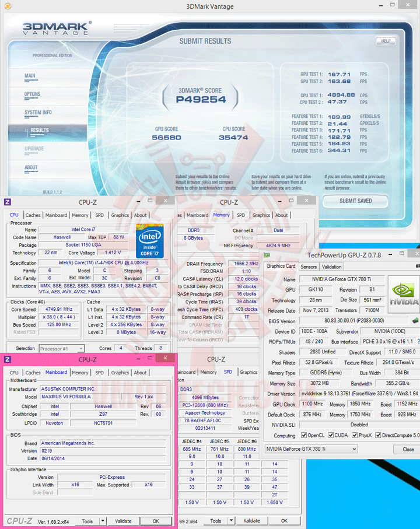Click the GPU-Z Name field NVIDIA GeForce GTX 780 Ti
Viewport: 420px width, 529px height.
pyautogui.click(x=341, y=279)
